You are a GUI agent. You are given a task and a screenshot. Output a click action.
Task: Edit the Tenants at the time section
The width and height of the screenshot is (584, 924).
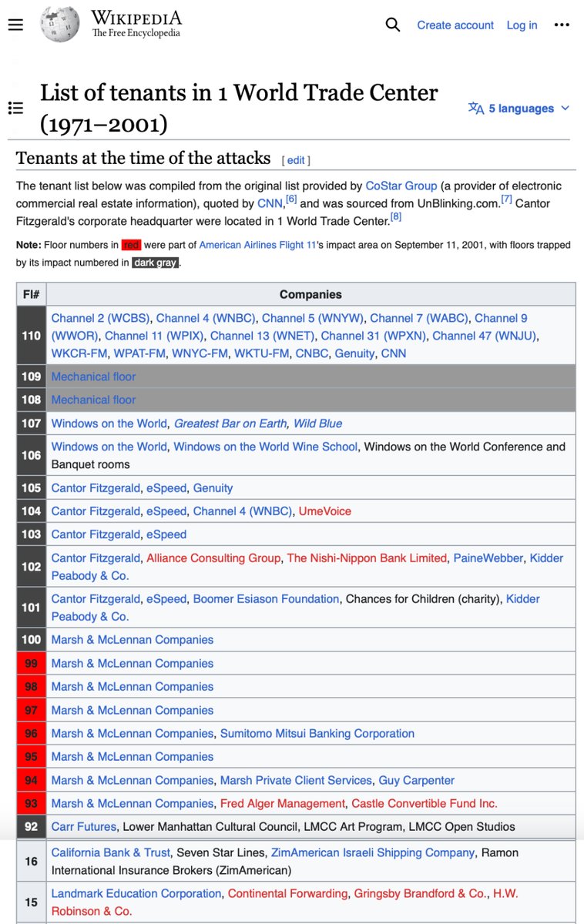(296, 161)
